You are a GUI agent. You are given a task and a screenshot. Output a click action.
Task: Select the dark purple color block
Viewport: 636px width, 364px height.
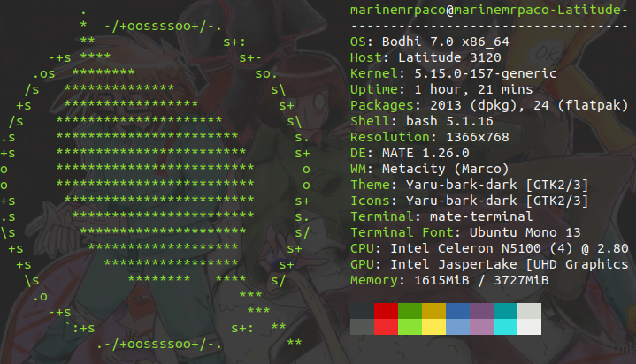pos(481,311)
